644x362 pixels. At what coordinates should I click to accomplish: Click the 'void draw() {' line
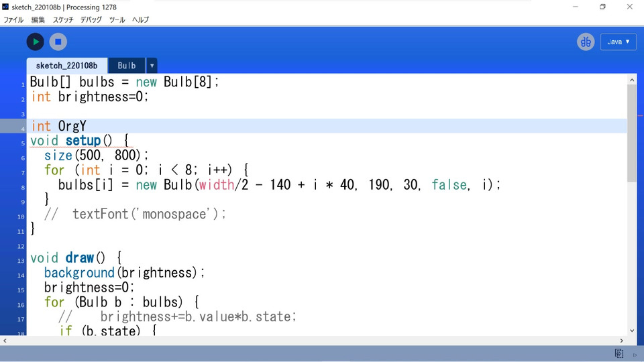pyautogui.click(x=76, y=258)
